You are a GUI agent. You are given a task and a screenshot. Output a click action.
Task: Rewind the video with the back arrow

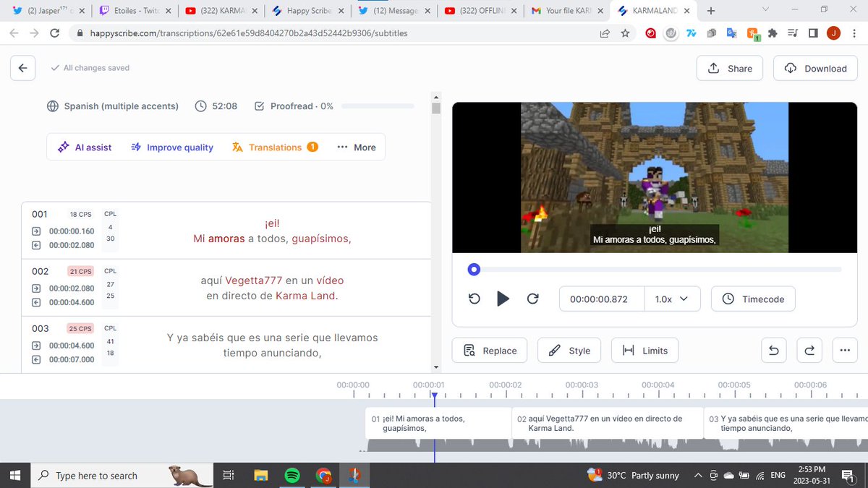(475, 299)
